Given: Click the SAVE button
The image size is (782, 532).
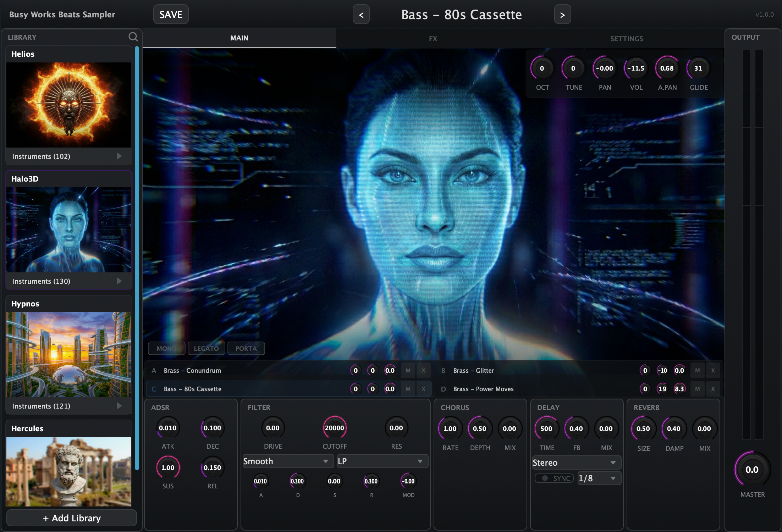Looking at the screenshot, I should (x=171, y=15).
